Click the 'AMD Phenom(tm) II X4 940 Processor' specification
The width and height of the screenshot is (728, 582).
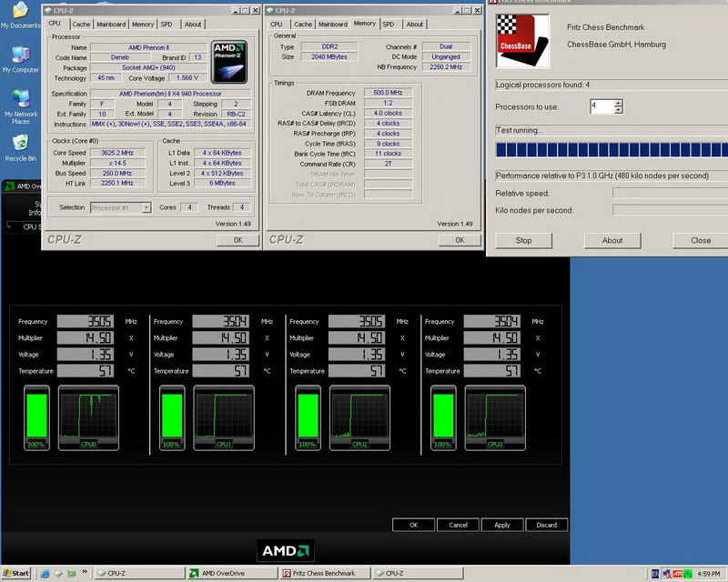click(170, 94)
